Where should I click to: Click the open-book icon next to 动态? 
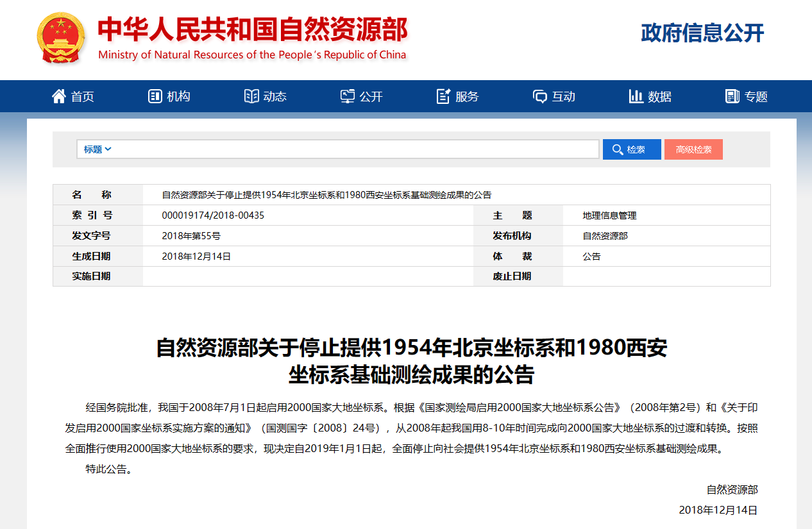[253, 96]
